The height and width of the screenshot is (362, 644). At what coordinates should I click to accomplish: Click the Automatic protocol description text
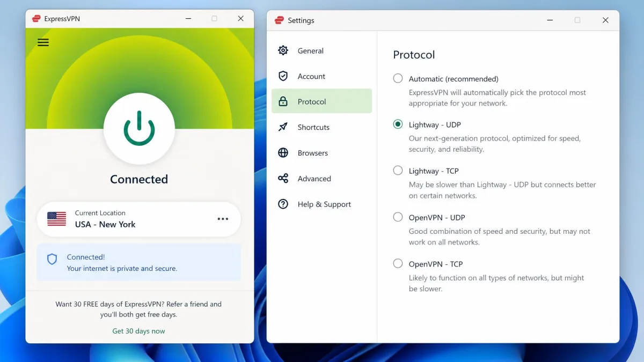[497, 98]
